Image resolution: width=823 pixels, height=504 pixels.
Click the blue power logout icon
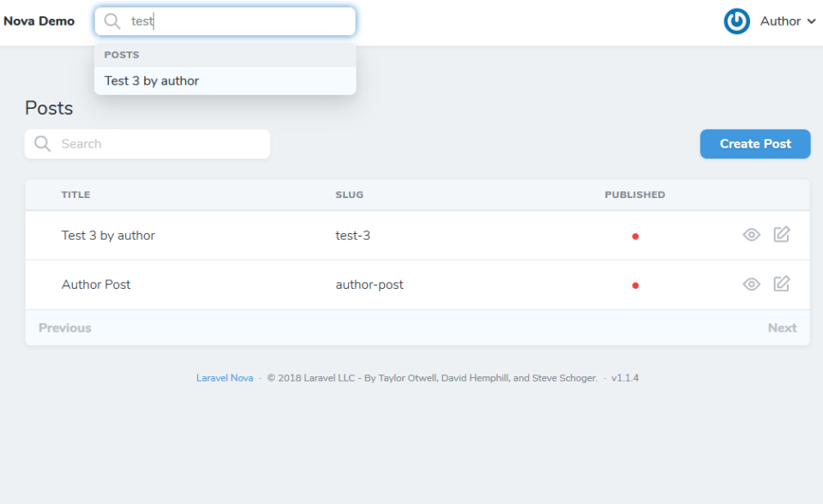coord(736,21)
